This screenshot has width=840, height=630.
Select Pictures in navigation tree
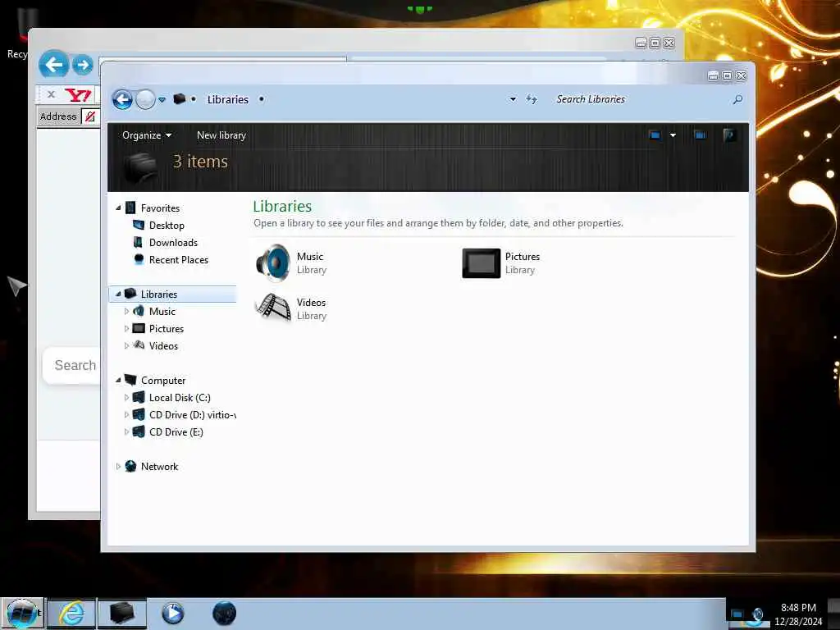pos(166,329)
